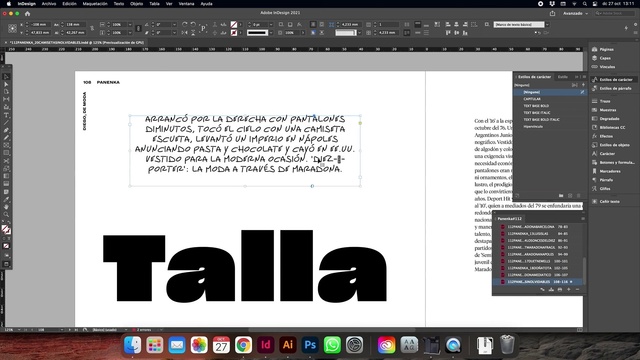Image resolution: width=640 pixels, height=360 pixels.
Task: Click the reference point locator grid
Action: point(12,29)
